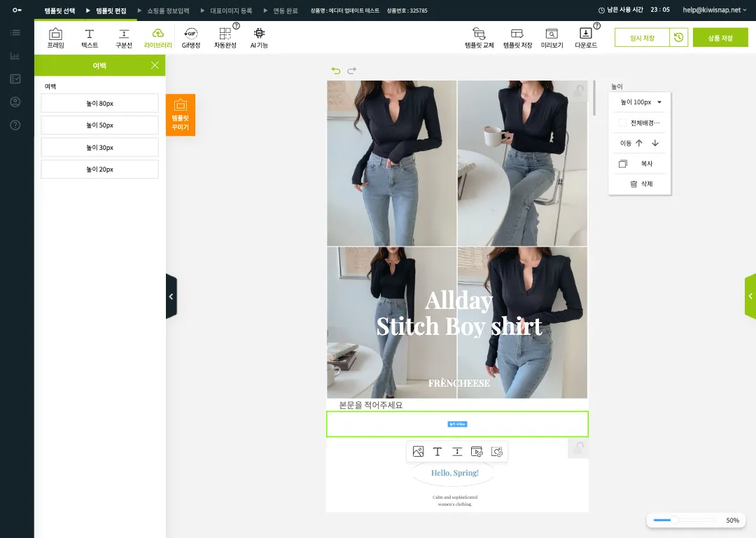Select the 프레임 frame tool
756x538 pixels.
coord(55,38)
